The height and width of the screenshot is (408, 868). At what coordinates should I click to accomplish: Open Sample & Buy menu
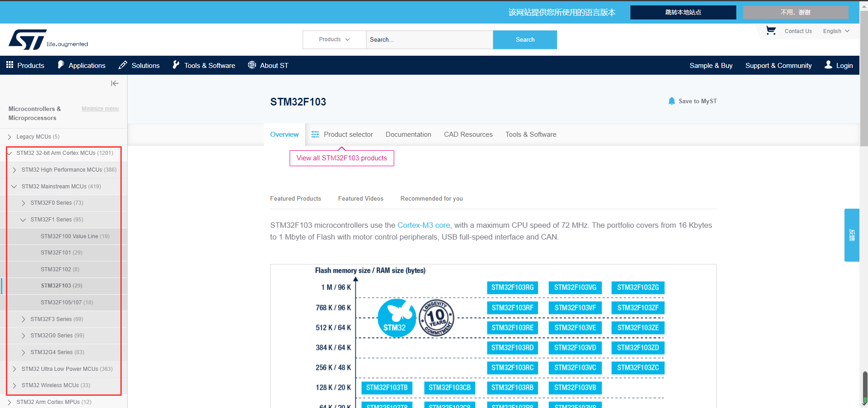click(x=711, y=65)
